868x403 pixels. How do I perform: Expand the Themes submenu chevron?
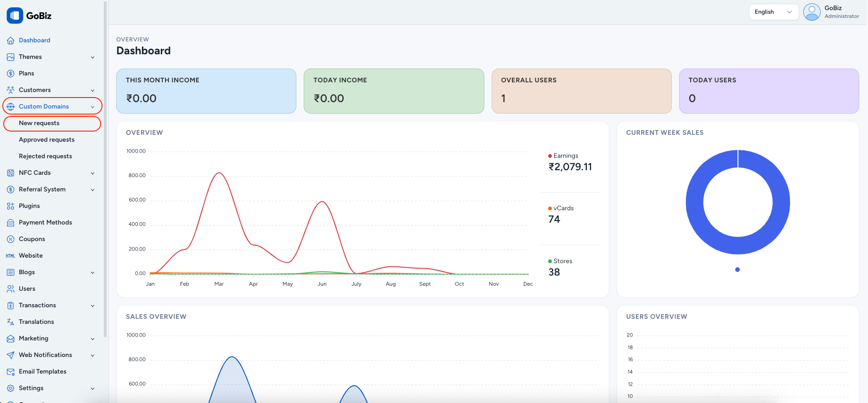[x=92, y=58]
